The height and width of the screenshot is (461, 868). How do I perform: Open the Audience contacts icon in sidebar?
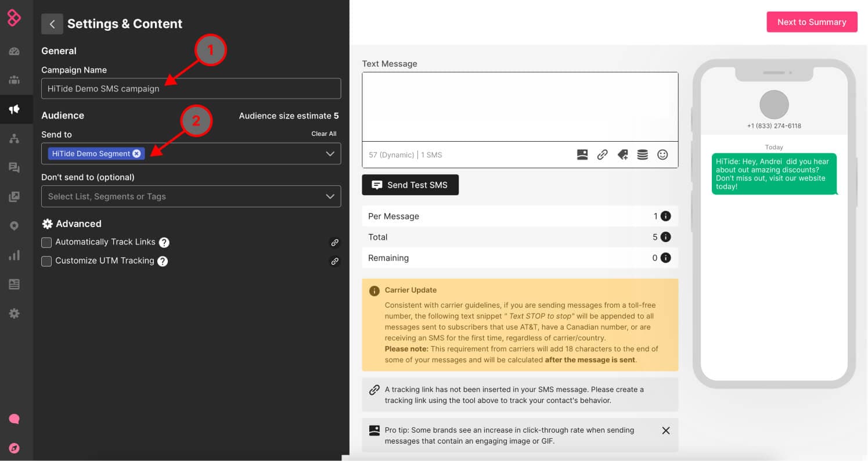(15, 80)
